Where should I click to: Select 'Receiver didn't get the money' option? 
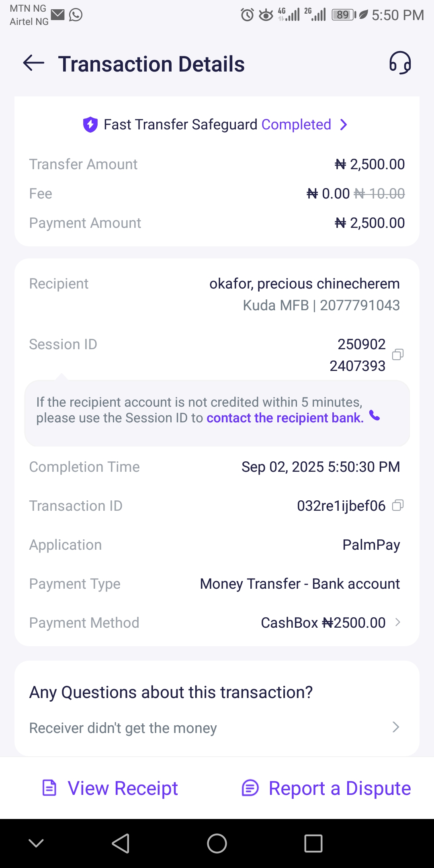(x=123, y=728)
